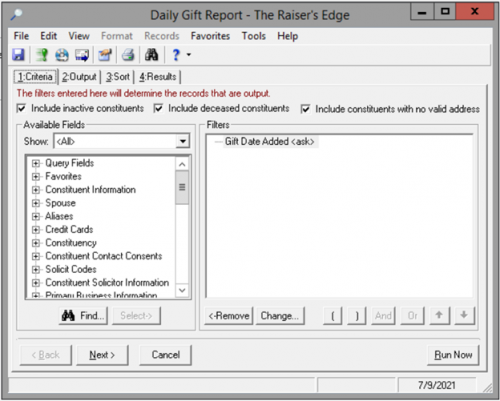The height and width of the screenshot is (401, 500).
Task: Select the Credit Cards tree item label
Action: click(x=69, y=230)
